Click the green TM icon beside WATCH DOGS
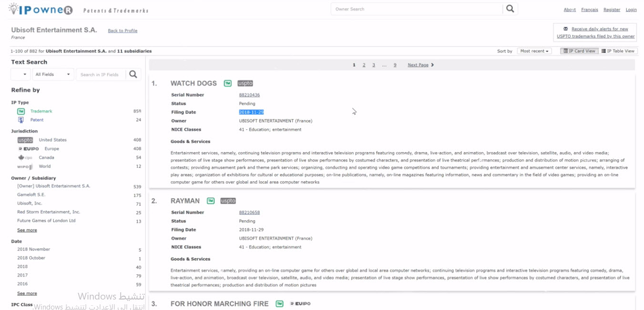644x310 pixels. coord(228,83)
